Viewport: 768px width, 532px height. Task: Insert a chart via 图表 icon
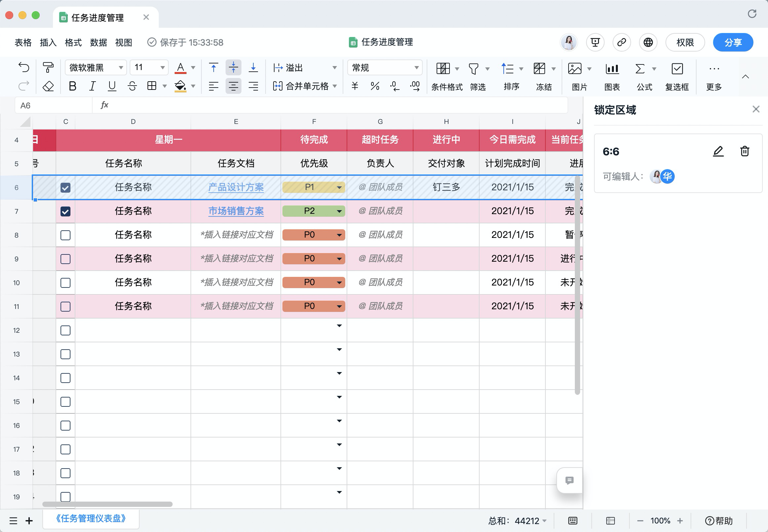pos(612,77)
